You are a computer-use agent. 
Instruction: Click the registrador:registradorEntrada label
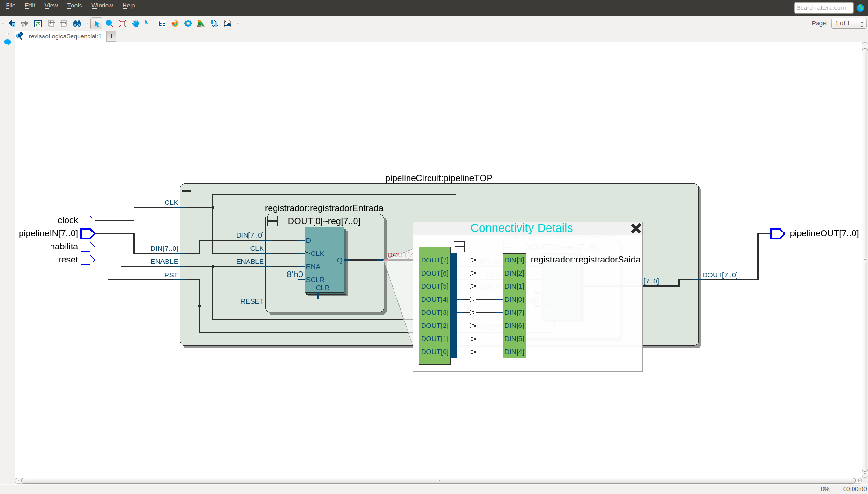(x=324, y=208)
